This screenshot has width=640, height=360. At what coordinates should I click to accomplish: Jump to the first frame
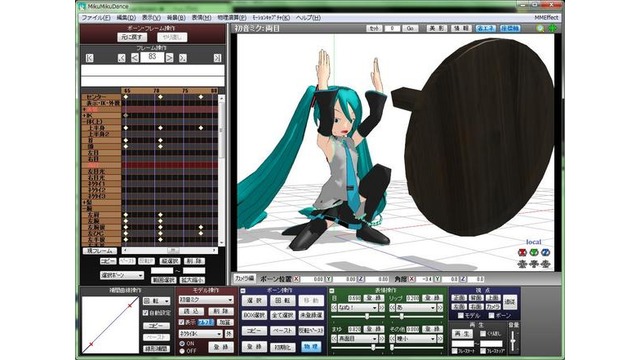point(90,58)
